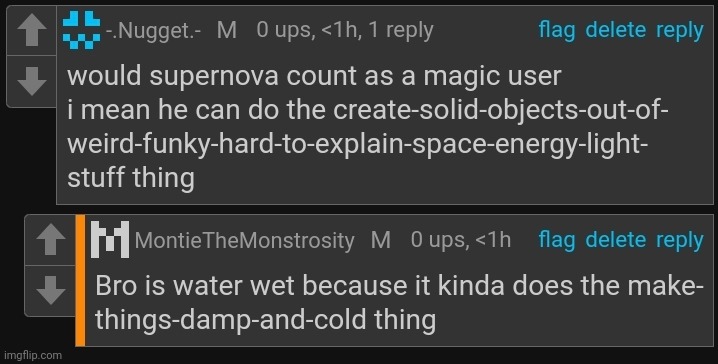Flag the -.Nugget.- comment
The height and width of the screenshot is (364, 718).
(557, 31)
